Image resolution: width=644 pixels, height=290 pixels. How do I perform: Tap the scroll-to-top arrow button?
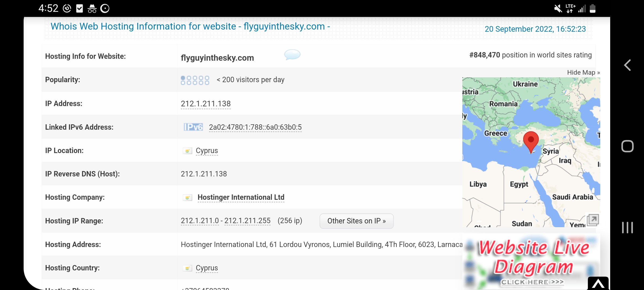[x=598, y=283]
